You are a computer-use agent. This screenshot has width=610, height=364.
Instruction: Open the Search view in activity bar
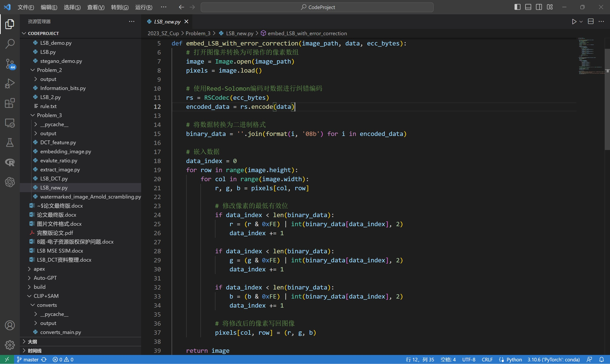click(x=10, y=44)
